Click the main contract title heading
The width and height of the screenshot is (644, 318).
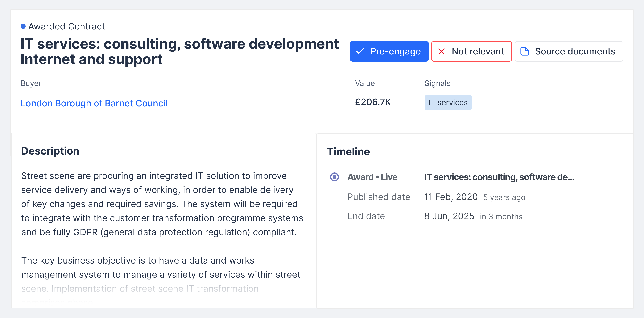(x=179, y=51)
